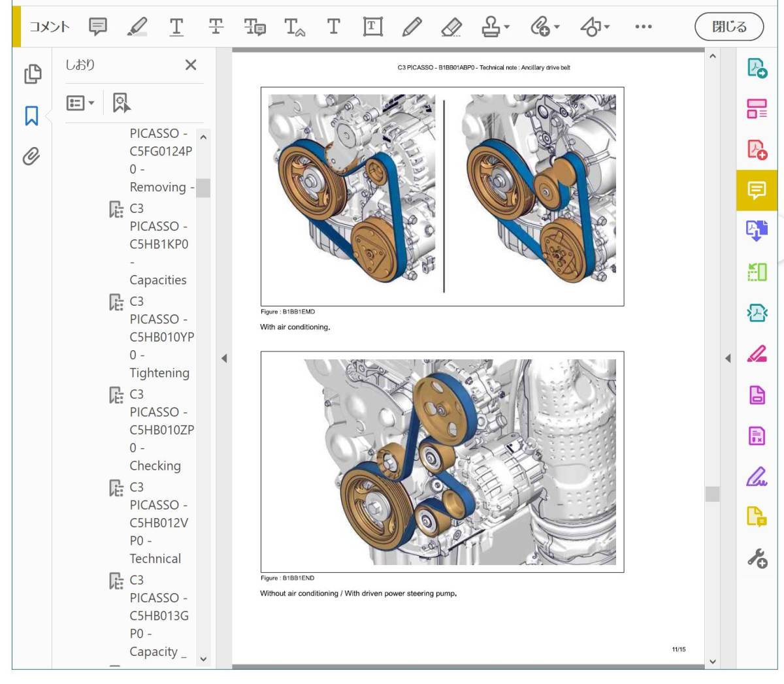
Task: Open the C5HB010ZP0 Checking bookmark
Action: pos(161,430)
